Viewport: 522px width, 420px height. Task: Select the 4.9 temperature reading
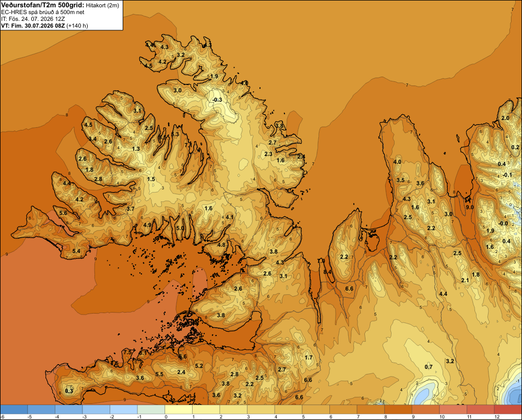point(147,225)
